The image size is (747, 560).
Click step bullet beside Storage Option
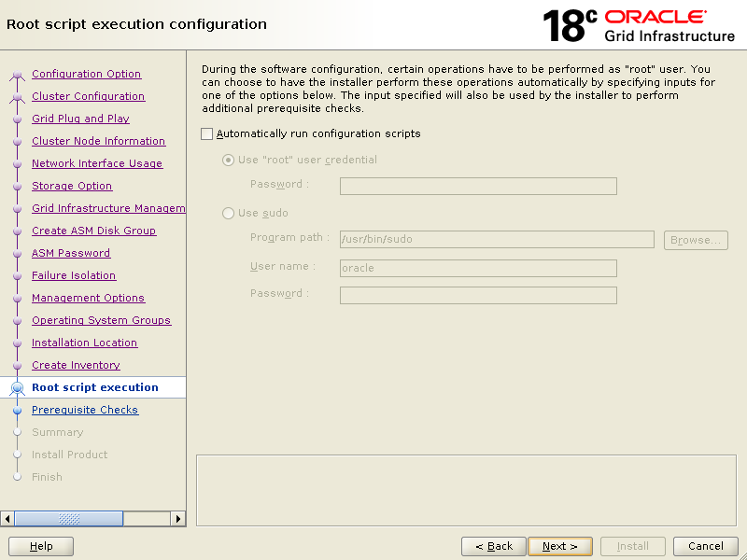click(17, 186)
